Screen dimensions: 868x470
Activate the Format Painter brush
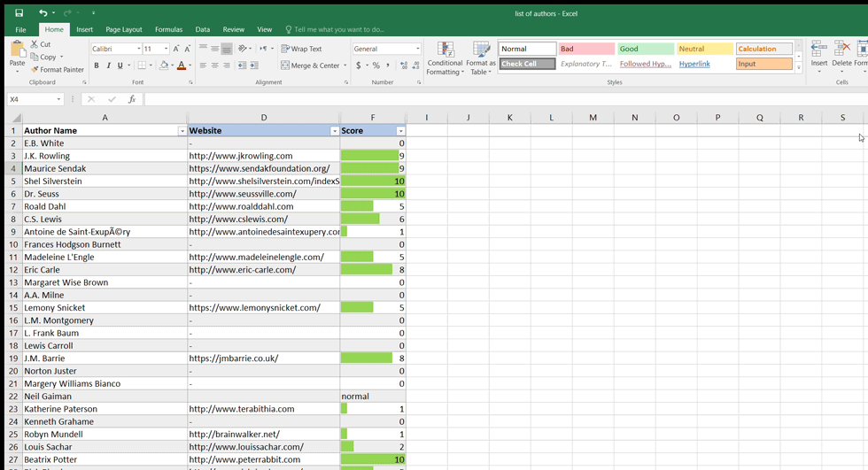click(35, 70)
